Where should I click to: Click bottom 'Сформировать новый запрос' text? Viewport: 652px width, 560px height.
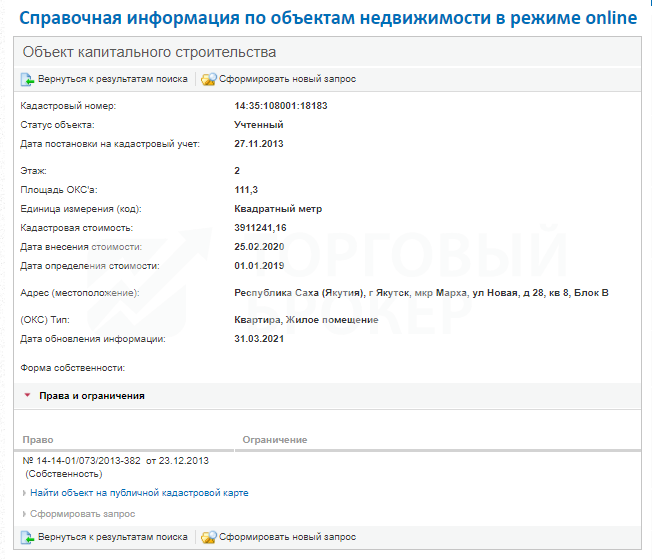click(x=287, y=537)
